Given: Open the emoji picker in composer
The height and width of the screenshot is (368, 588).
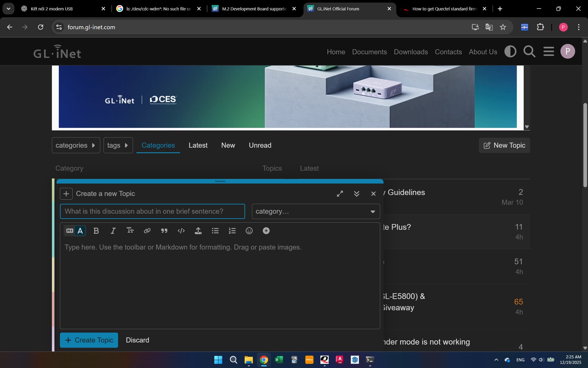Looking at the screenshot, I should pyautogui.click(x=249, y=231).
